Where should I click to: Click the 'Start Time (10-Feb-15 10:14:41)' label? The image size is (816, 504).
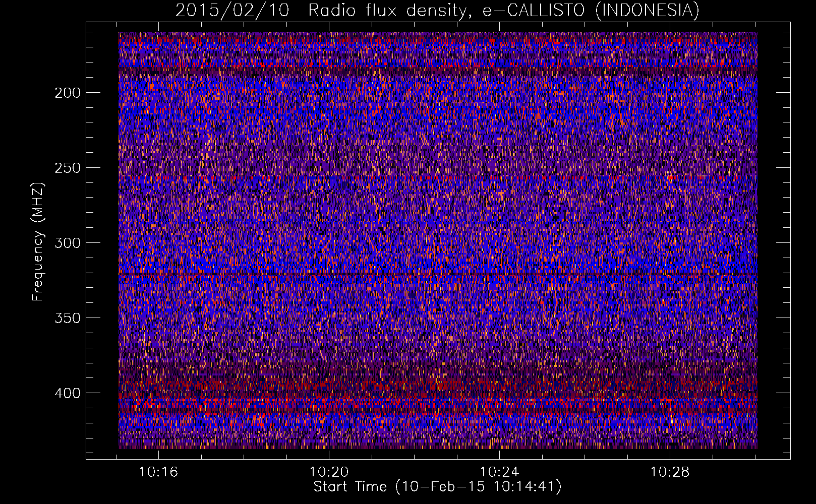[437, 487]
